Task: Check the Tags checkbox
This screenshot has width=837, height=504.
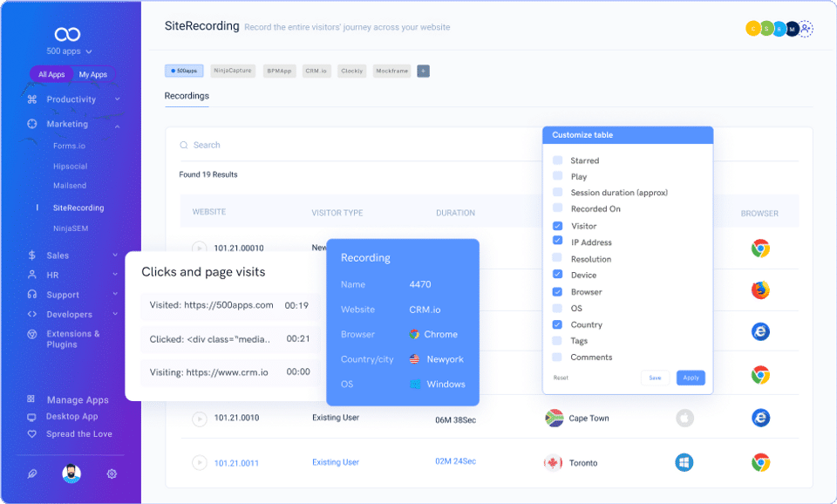Action: coord(557,341)
